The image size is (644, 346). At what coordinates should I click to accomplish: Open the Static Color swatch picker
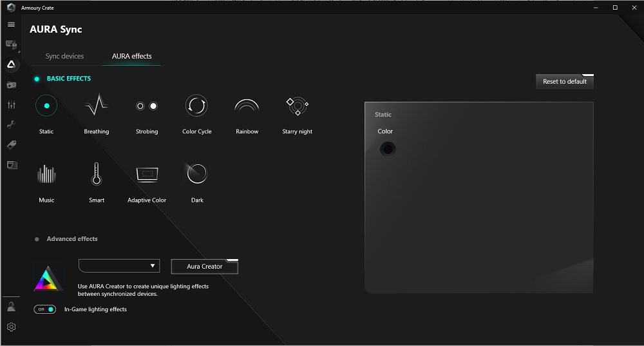388,149
